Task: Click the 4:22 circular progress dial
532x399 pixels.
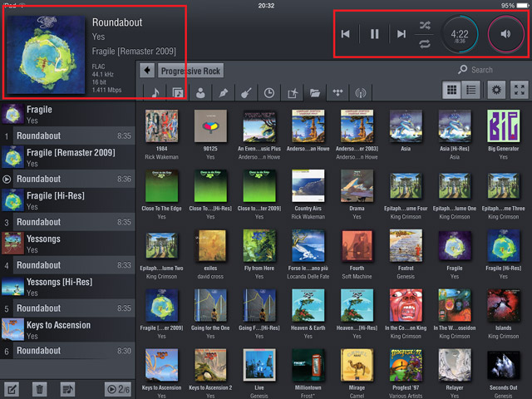Action: coord(459,34)
